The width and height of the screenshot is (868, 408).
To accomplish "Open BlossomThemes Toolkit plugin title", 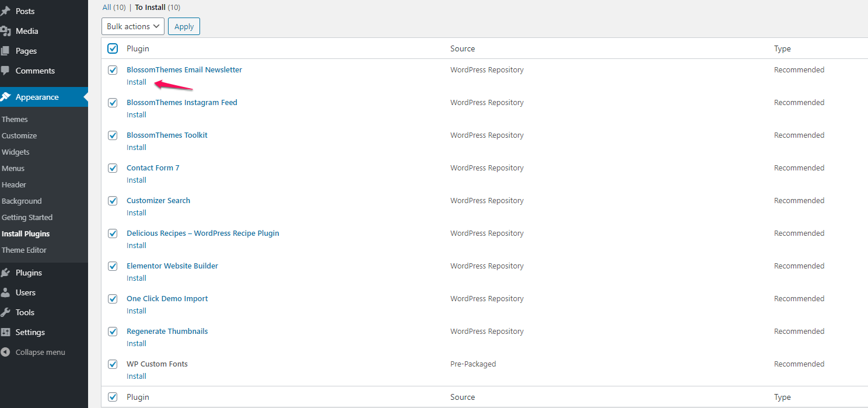I will click(x=167, y=135).
